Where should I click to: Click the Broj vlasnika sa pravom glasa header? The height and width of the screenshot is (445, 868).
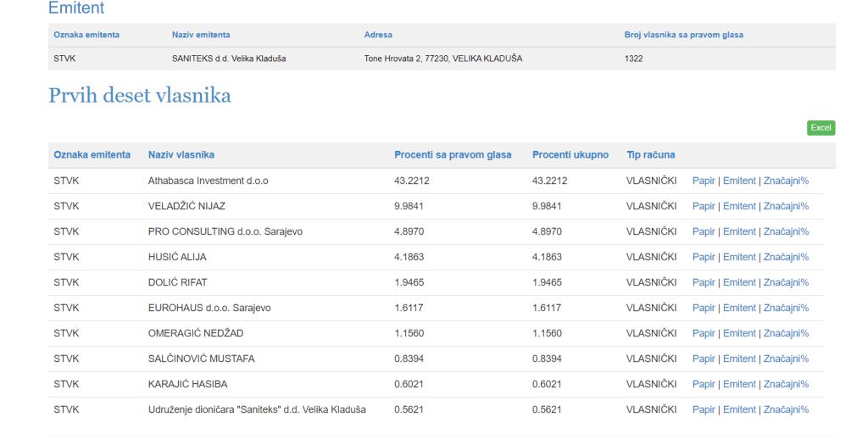(x=683, y=35)
